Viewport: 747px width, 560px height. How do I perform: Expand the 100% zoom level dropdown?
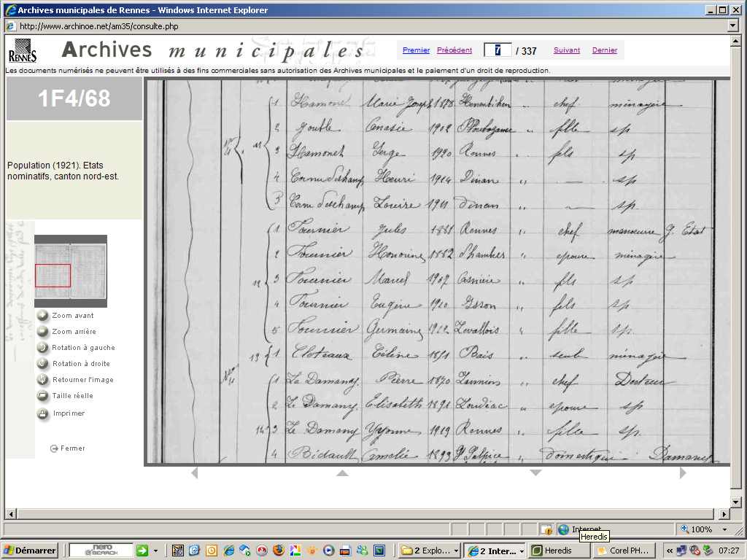[724, 529]
